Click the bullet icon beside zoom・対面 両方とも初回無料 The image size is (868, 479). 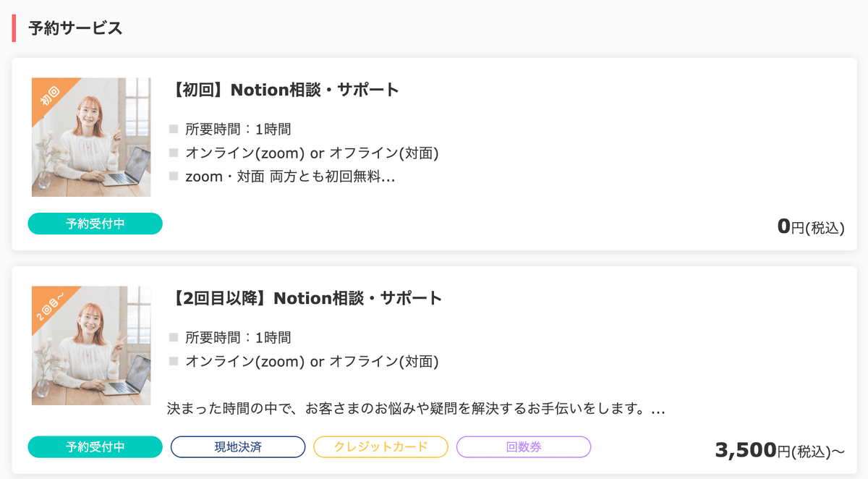(172, 176)
